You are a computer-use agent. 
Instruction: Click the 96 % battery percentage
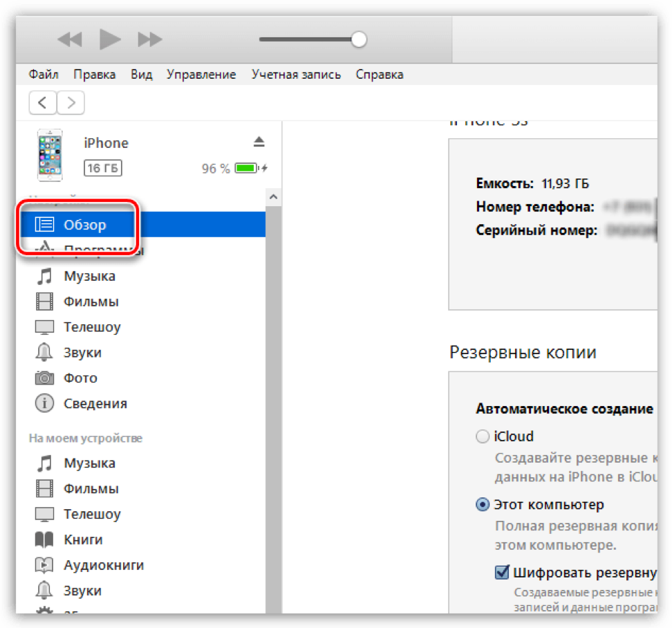click(216, 169)
